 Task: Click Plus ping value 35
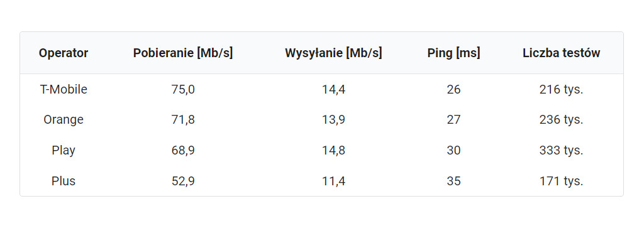454,181
